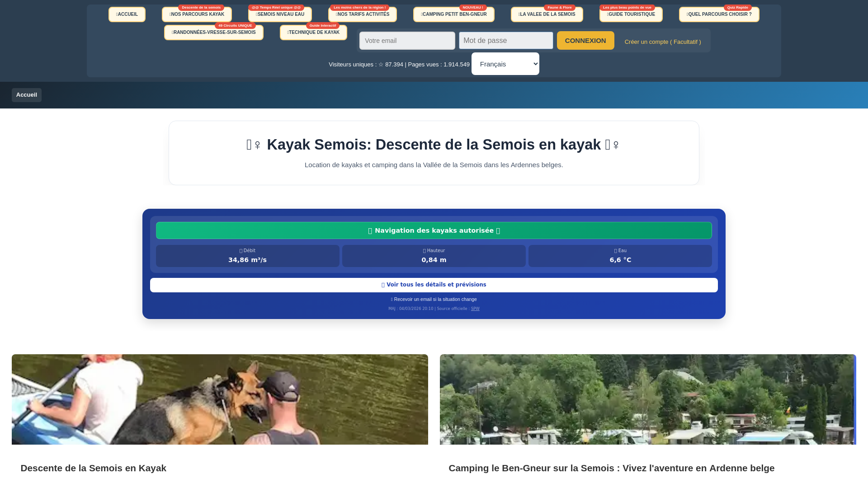
Task: Enable email alerts for situation changes
Action: pyautogui.click(x=434, y=299)
